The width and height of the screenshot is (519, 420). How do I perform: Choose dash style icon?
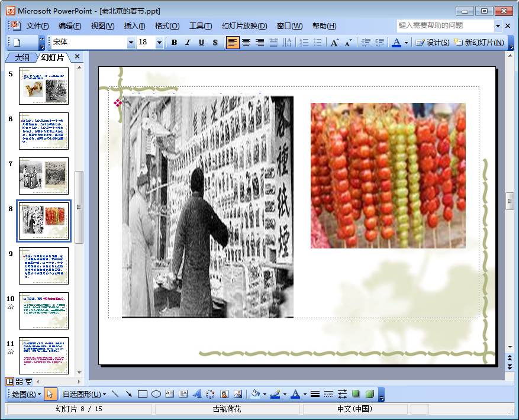[x=328, y=394]
